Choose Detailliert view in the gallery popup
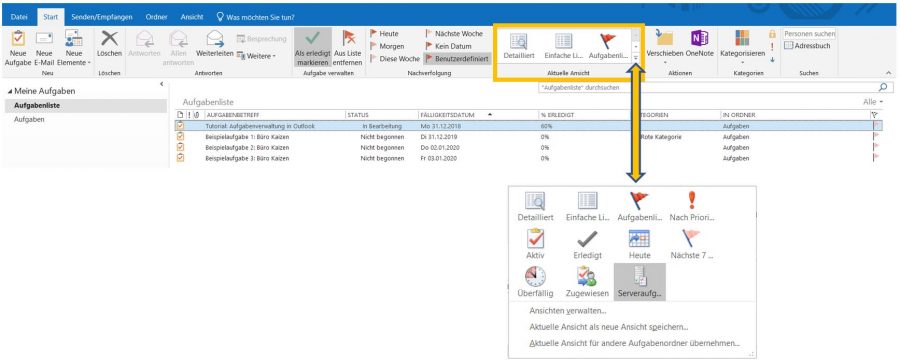This screenshot has height=362, width=900. [535, 207]
